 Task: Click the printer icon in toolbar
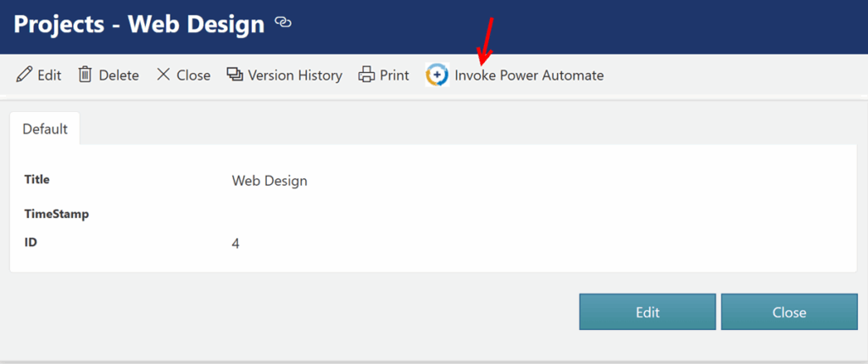click(366, 75)
